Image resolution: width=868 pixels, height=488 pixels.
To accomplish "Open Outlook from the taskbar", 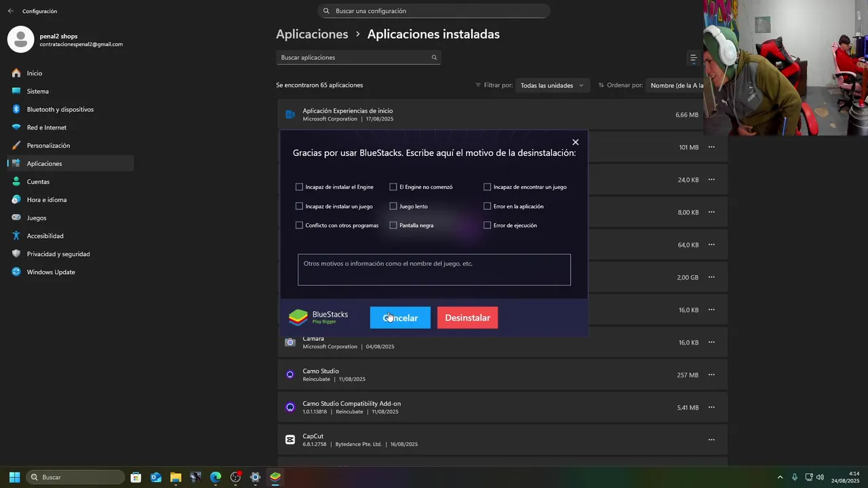I will tap(156, 477).
